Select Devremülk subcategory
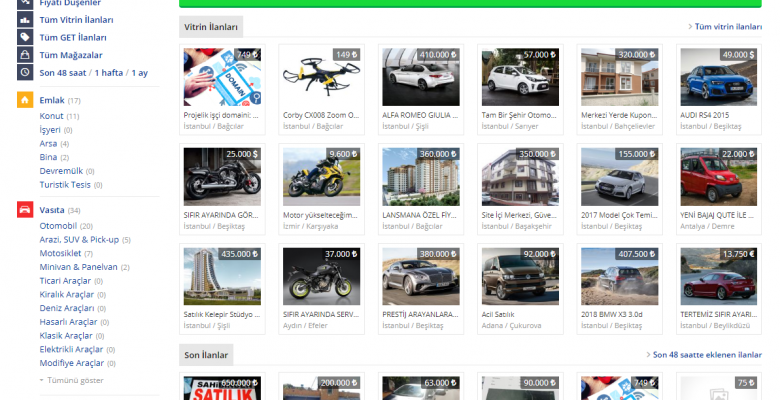The height and width of the screenshot is (400, 780). tap(62, 171)
